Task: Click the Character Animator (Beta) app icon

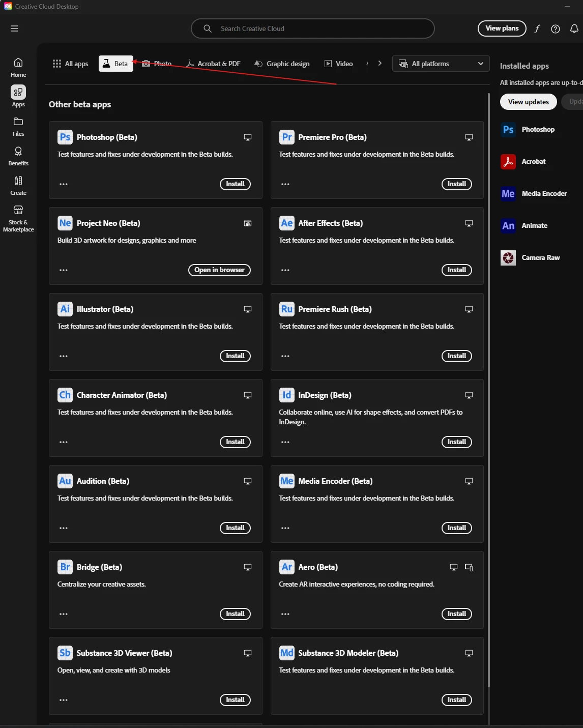Action: pyautogui.click(x=65, y=395)
